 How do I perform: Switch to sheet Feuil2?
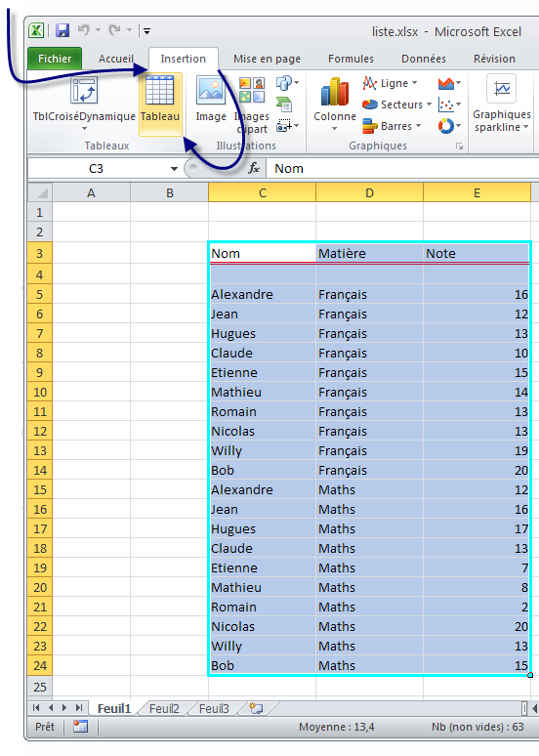coord(164,709)
